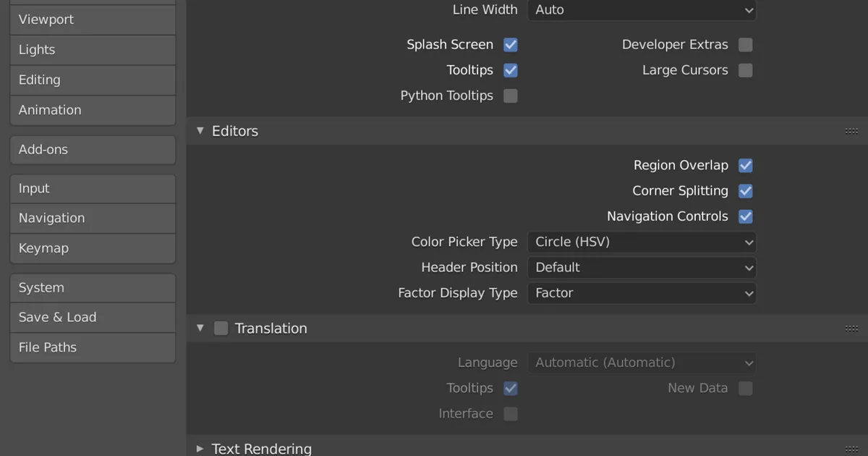
Task: Click the Factor Display Type label
Action: point(458,293)
